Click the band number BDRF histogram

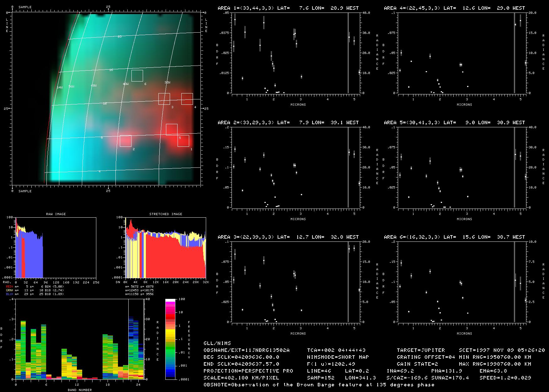coord(79,339)
